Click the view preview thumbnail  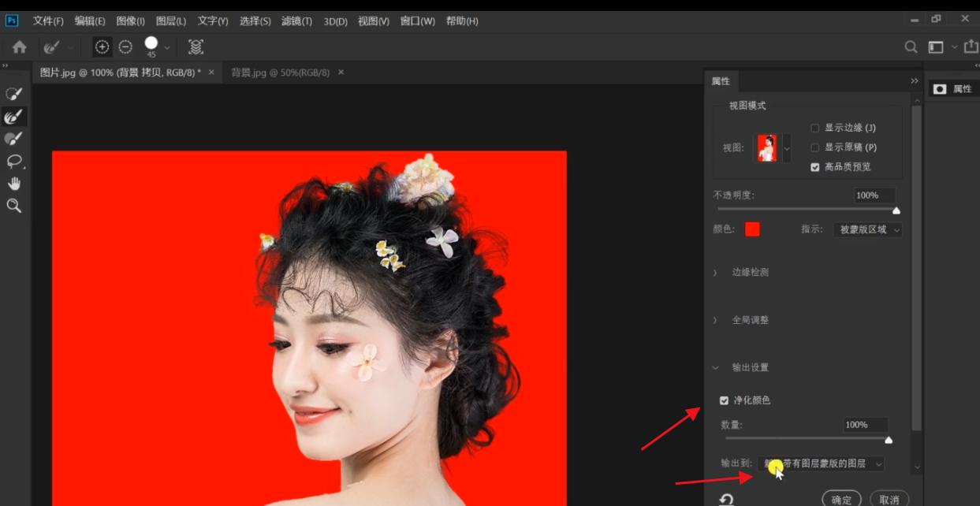point(765,147)
